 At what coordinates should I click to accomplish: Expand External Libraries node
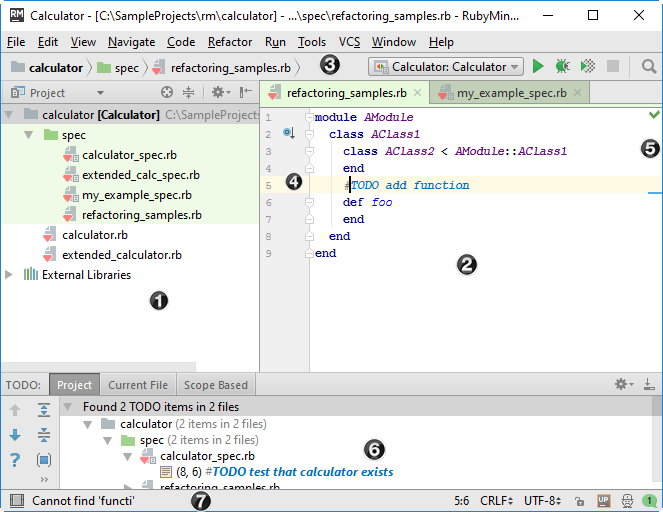coord(10,275)
